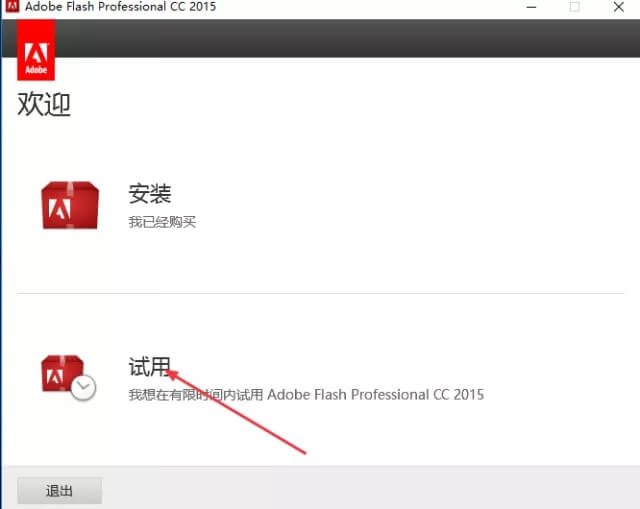Click the 欢迎 welcome heading

[44, 104]
